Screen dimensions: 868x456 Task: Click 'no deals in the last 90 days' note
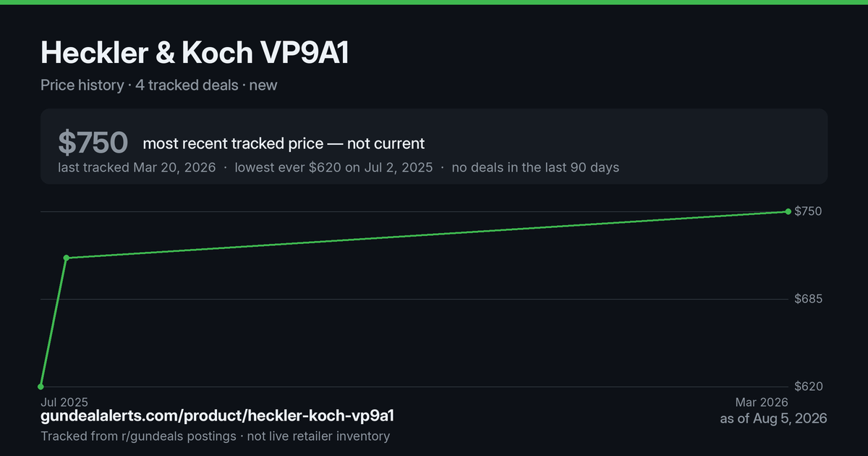tap(535, 167)
